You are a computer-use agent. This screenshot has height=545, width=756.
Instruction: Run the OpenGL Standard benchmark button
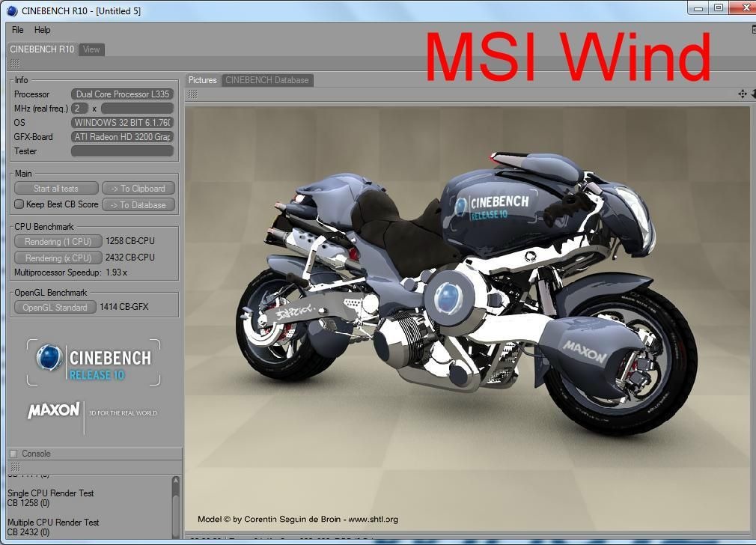[x=55, y=308]
